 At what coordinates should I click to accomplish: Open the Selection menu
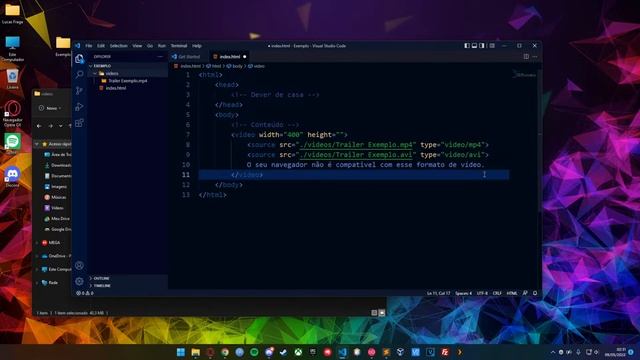click(118, 46)
